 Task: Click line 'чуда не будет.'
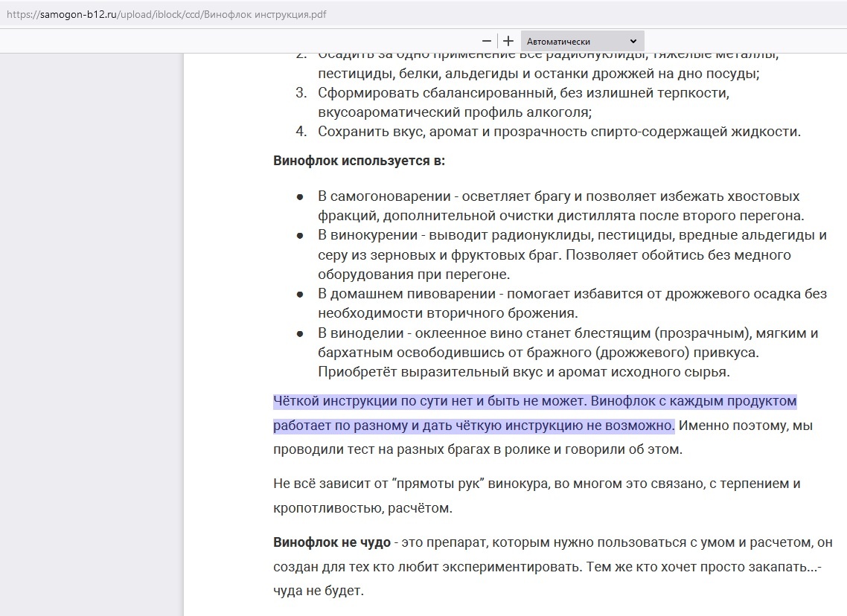[x=318, y=591]
